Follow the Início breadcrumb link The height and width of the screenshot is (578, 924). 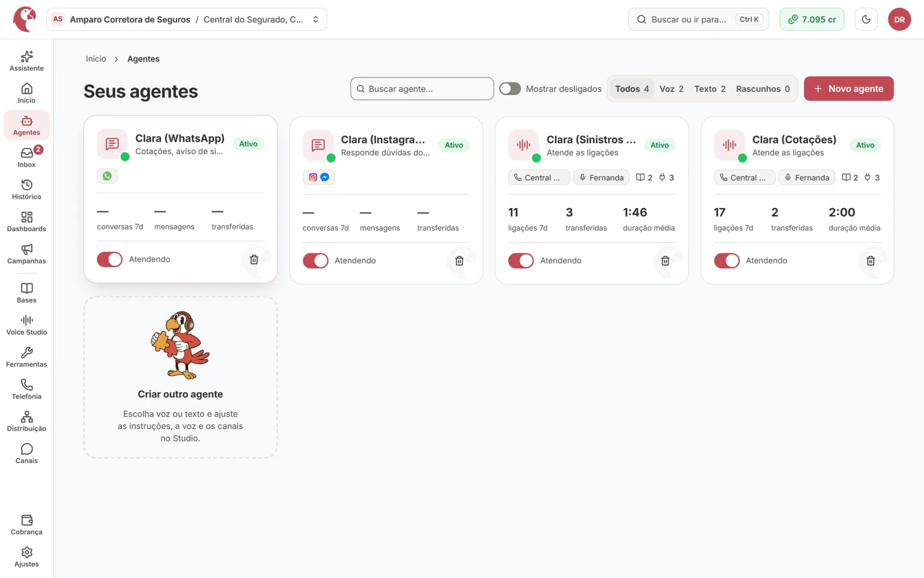[x=96, y=59]
